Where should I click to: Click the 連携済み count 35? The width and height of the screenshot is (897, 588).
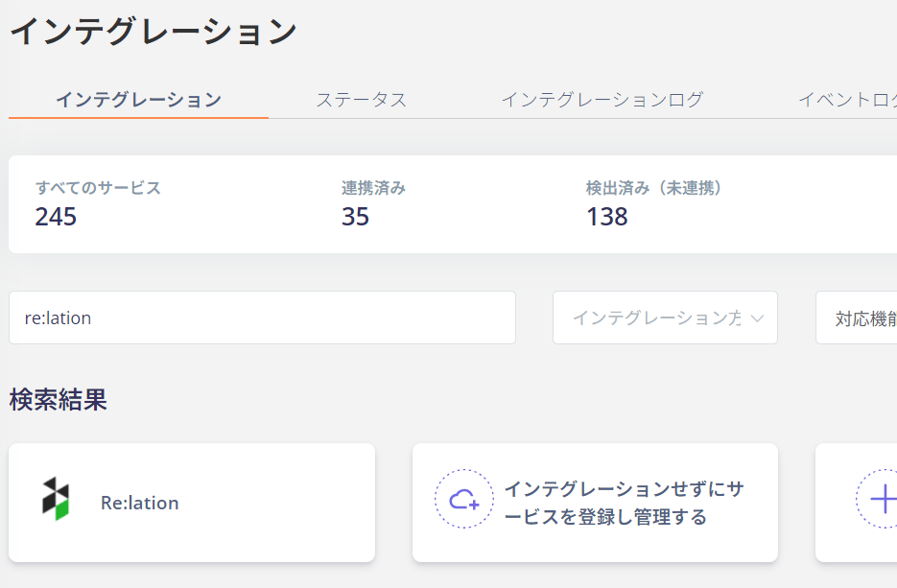[355, 217]
